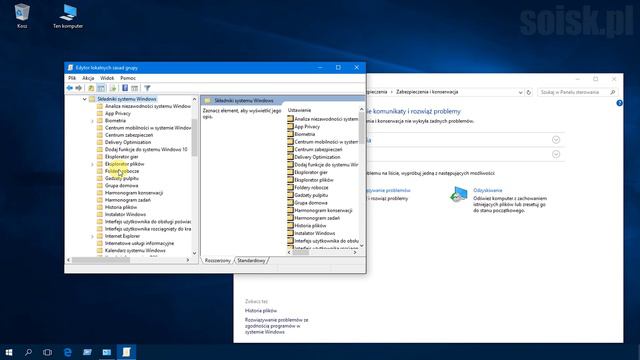Open the Control Panel address bar dropdown arrow

[520, 92]
